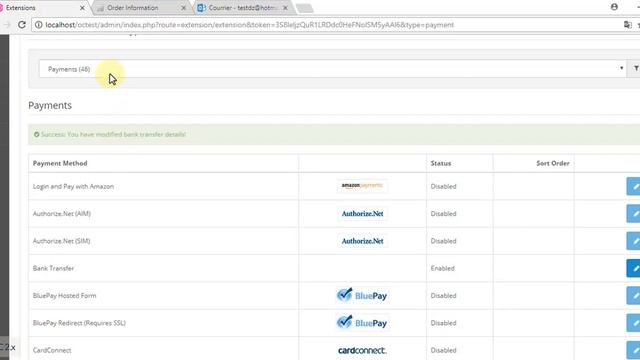
Task: Click the BluePay Hosted Form method name
Action: coord(64,296)
